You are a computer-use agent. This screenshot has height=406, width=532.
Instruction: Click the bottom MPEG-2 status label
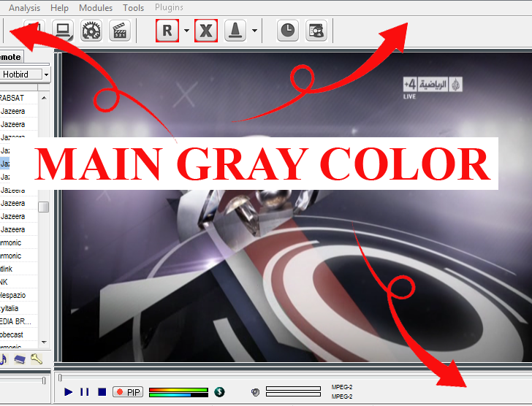click(x=342, y=397)
